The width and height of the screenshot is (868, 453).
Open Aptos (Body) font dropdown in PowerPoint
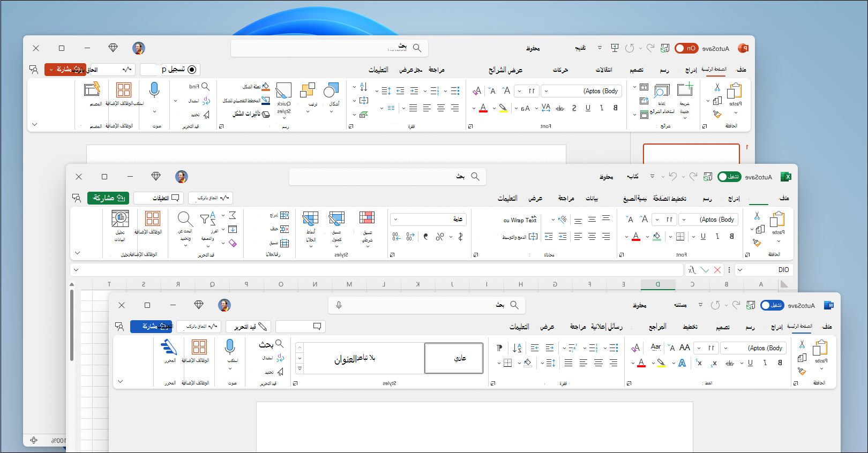click(546, 91)
